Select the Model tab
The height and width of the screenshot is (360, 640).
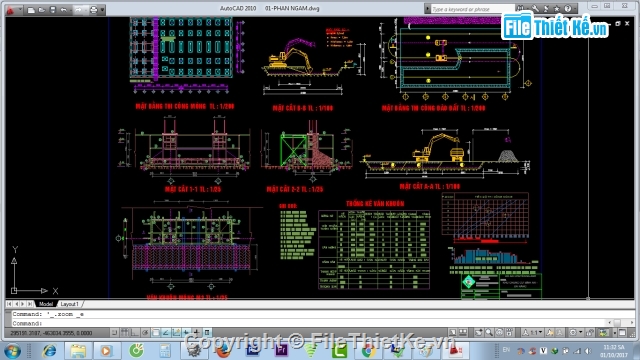(x=46, y=304)
